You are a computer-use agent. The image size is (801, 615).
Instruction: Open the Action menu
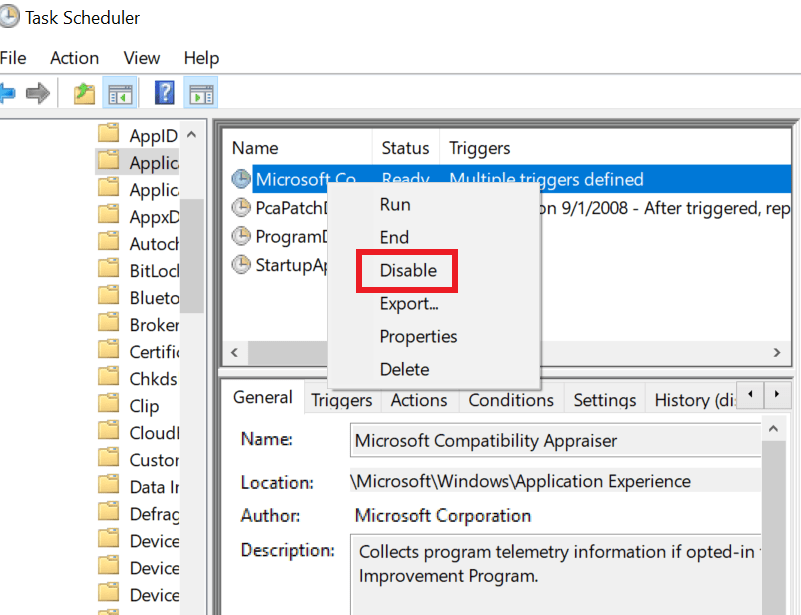pyautogui.click(x=74, y=58)
